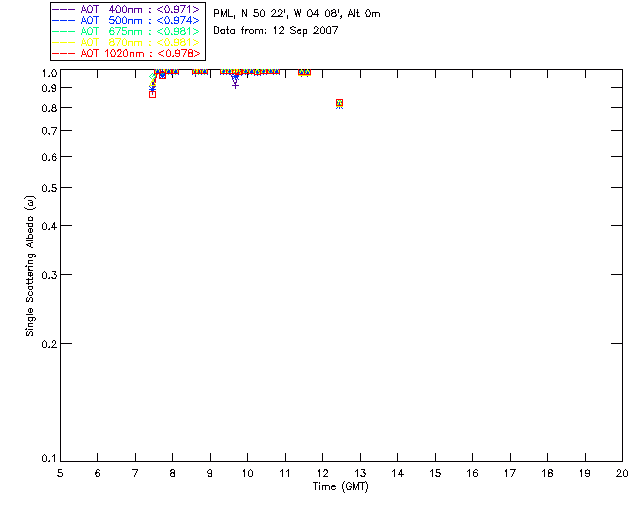Click the PML station location header text
Viewport: 640px width, 512px height.
pos(297,14)
